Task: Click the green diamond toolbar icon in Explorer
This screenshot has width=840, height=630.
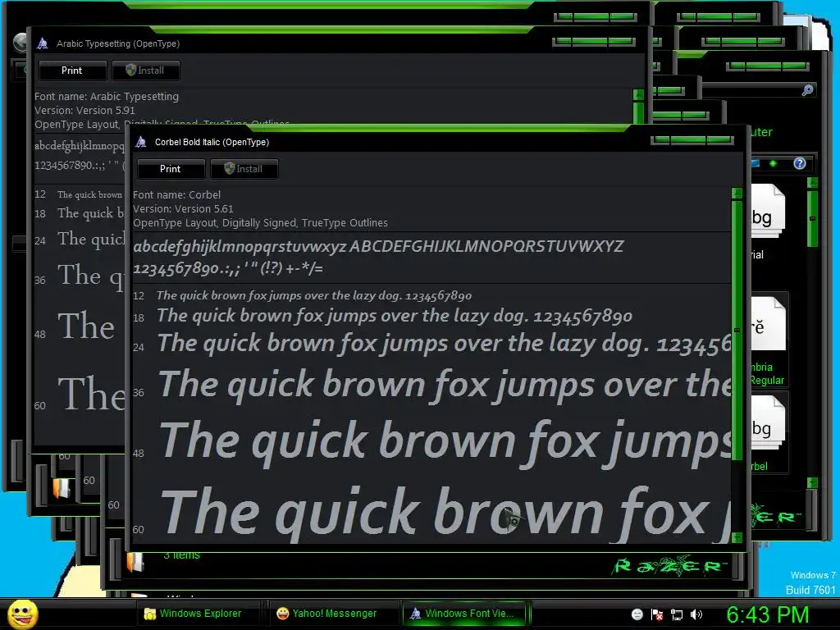Action: pyautogui.click(x=773, y=163)
